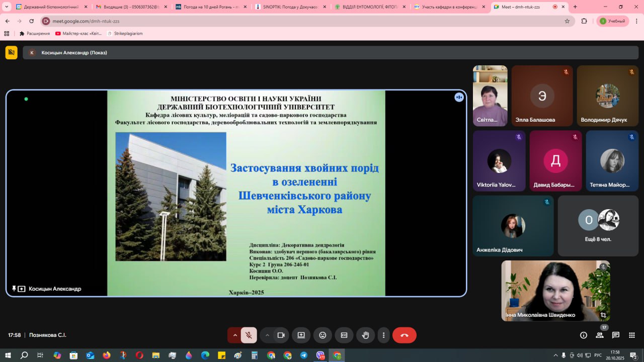The width and height of the screenshot is (644, 362).
Task: Switch to the SINOPTIK weather tab
Action: [x=289, y=7]
